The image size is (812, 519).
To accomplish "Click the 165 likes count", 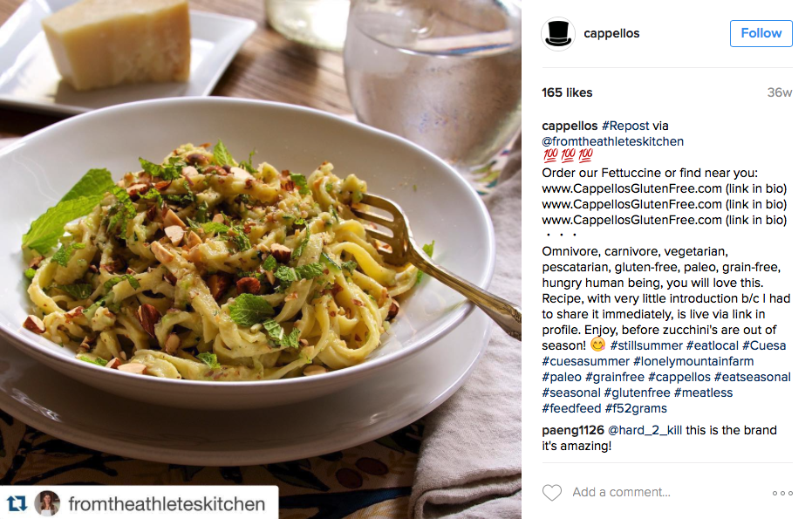I will coord(567,92).
